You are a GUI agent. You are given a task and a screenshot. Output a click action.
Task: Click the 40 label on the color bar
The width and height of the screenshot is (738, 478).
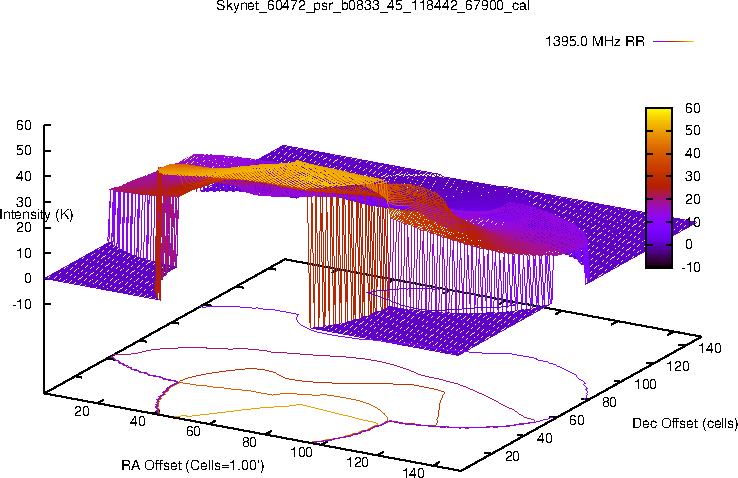pyautogui.click(x=693, y=153)
